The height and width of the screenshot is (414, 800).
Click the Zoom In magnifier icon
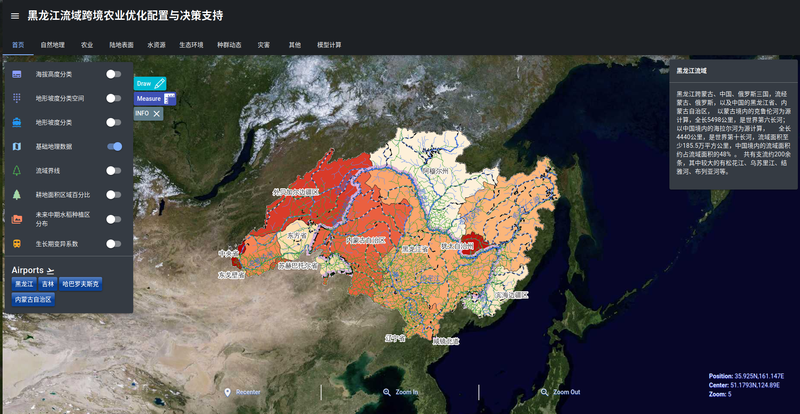pos(387,392)
